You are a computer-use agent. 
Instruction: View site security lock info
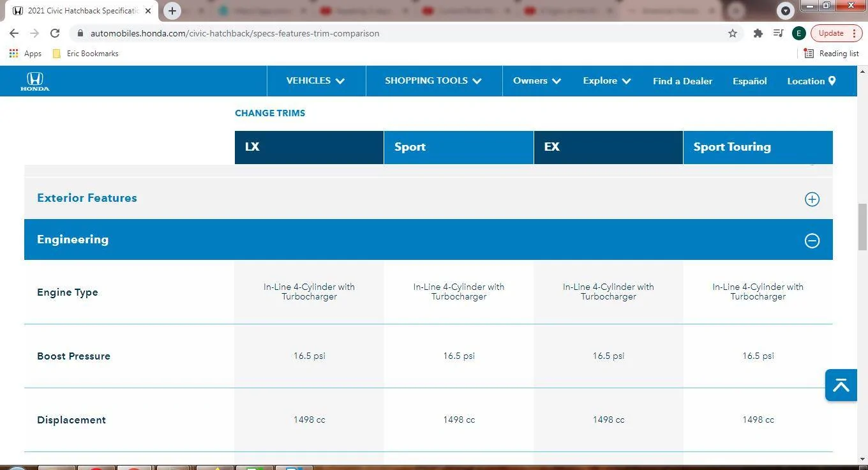[79, 33]
